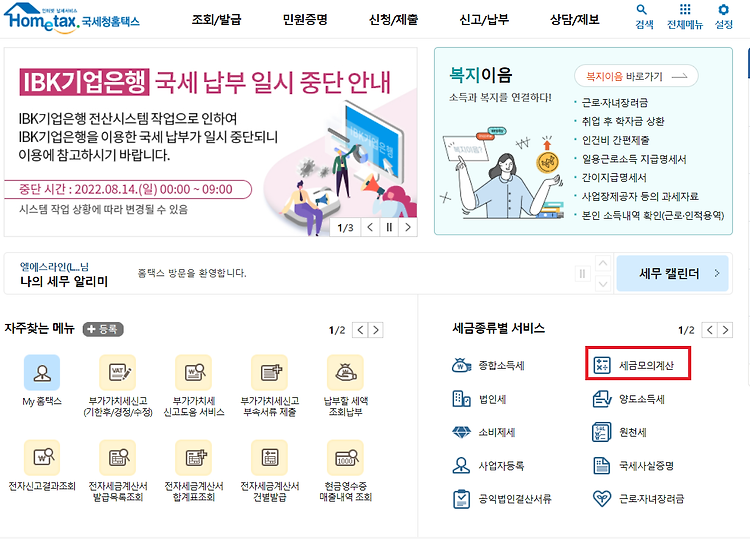The image size is (750, 540).
Task: Click the 원천세 icon
Action: 602,432
